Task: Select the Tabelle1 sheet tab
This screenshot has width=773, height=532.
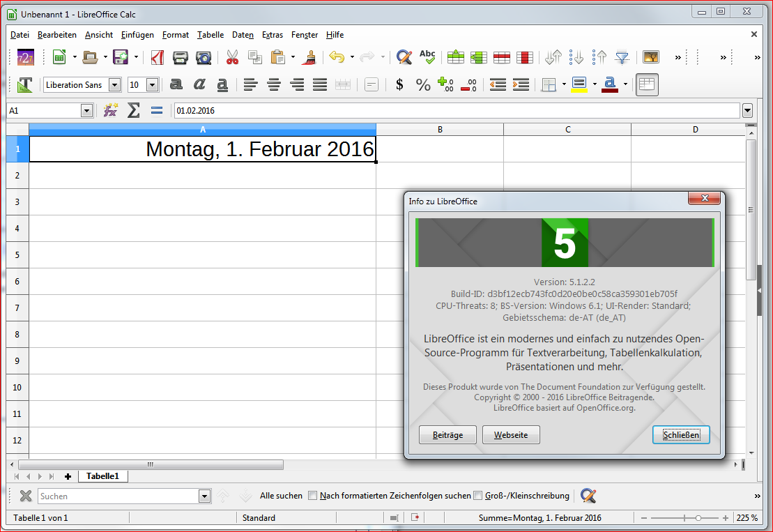Action: [x=102, y=476]
